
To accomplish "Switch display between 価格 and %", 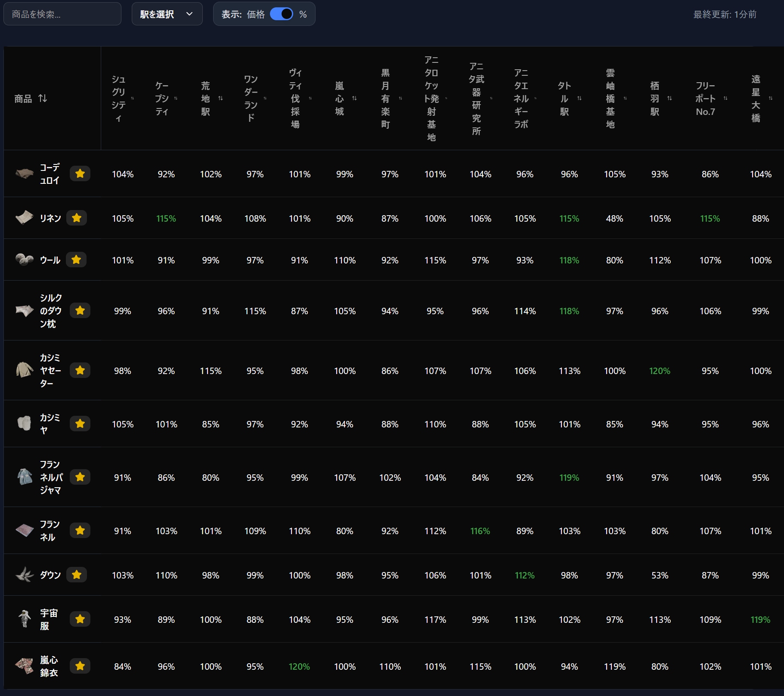I will (x=282, y=14).
